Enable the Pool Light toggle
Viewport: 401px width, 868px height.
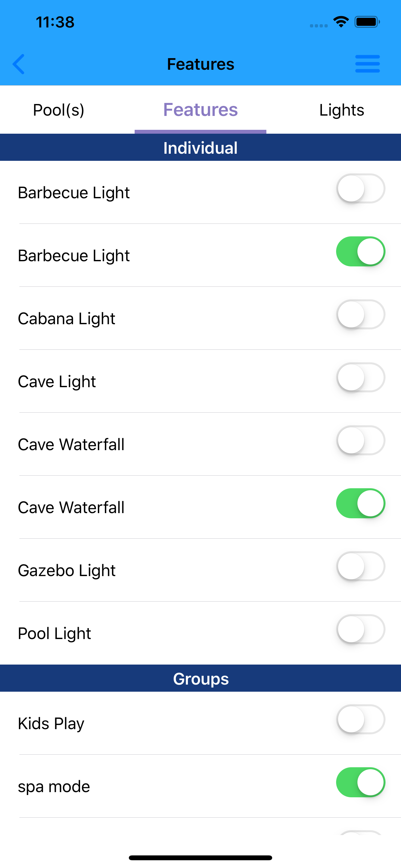(x=361, y=629)
